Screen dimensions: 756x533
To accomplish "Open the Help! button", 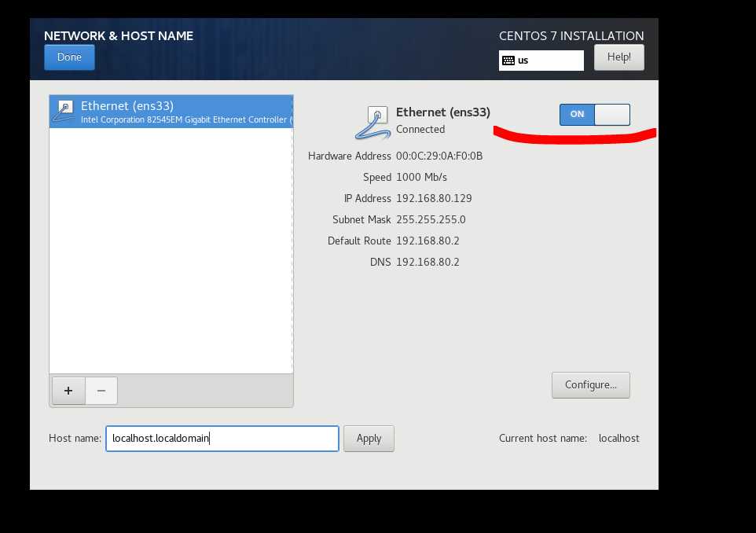I will coord(618,57).
